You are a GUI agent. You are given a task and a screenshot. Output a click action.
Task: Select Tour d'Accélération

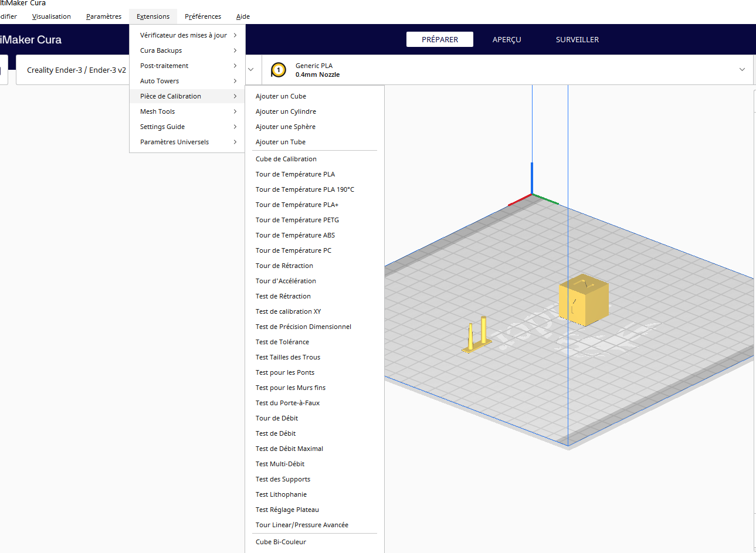314,281
